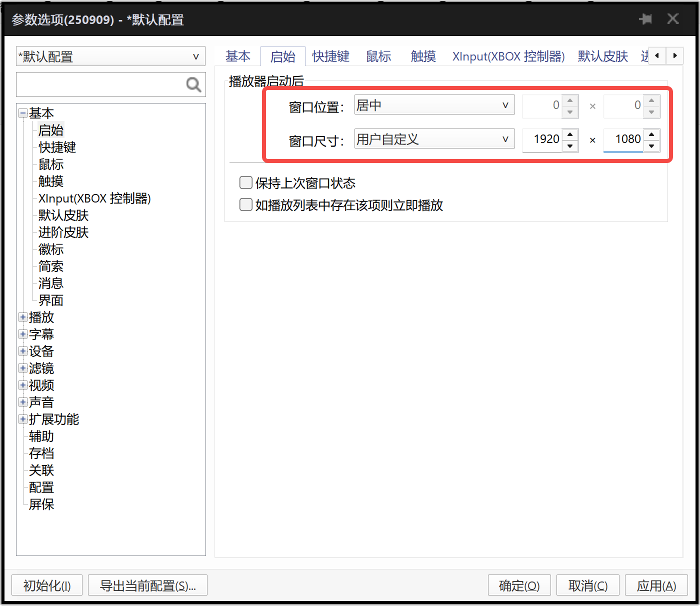Expand the 视频 tree node
The width and height of the screenshot is (700, 606).
[x=22, y=384]
